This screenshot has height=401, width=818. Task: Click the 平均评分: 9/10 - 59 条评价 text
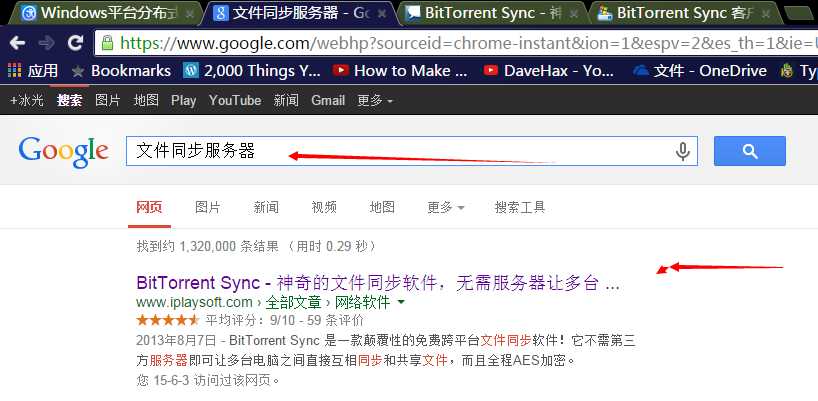coord(285,320)
